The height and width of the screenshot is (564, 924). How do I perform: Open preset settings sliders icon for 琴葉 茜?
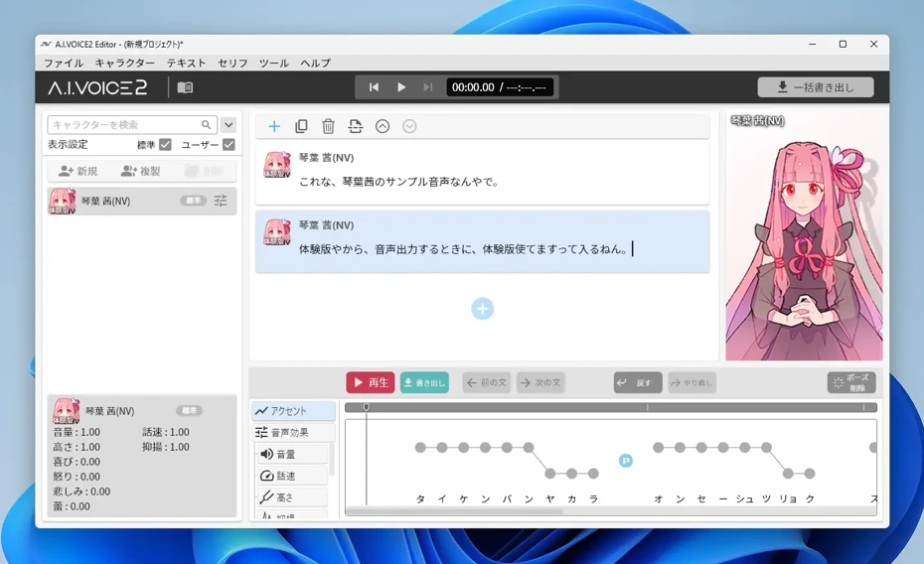221,201
